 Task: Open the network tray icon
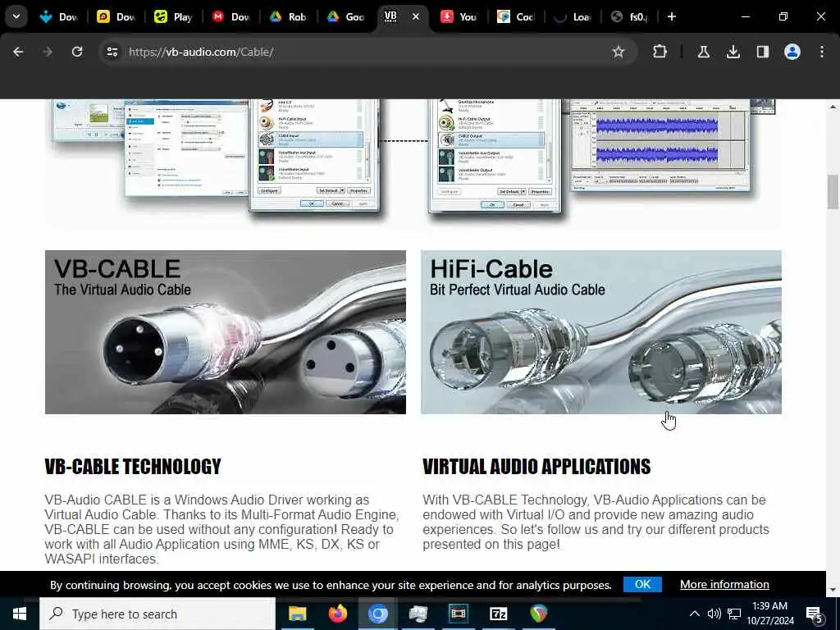734,614
